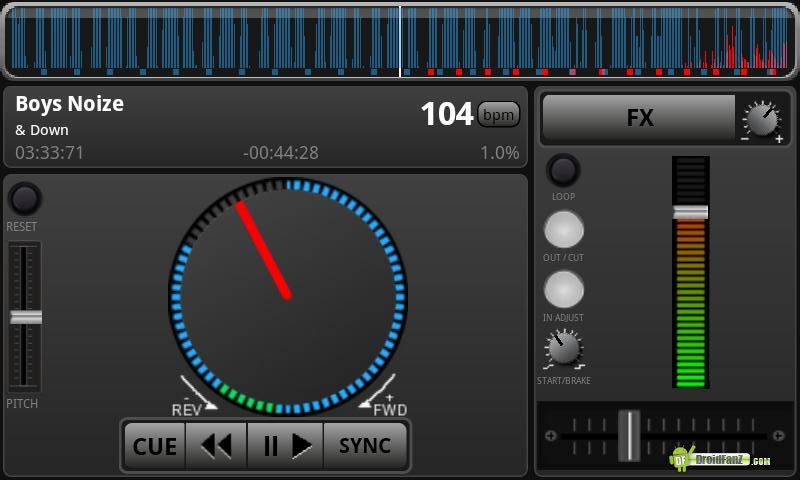Toggle the pause/play button
Viewport: 800px width, 480px height.
tap(286, 446)
